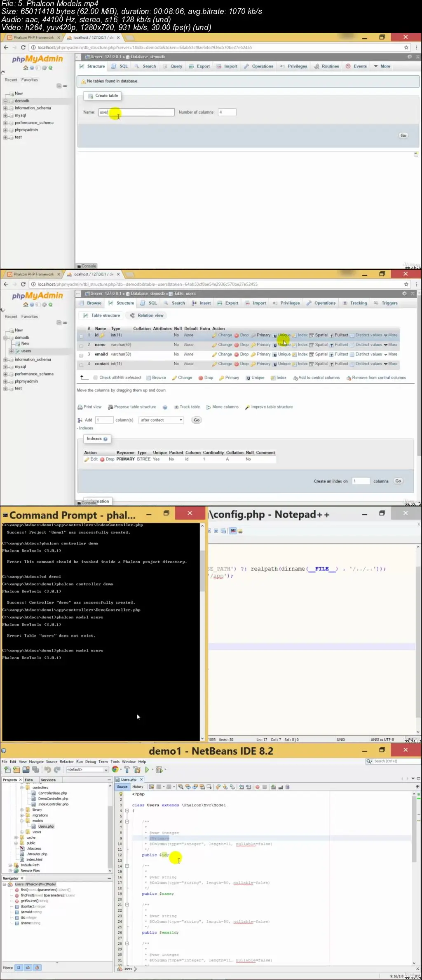
Task: Click NetBeans code editor vertical scrollbar
Action: pos(414,879)
